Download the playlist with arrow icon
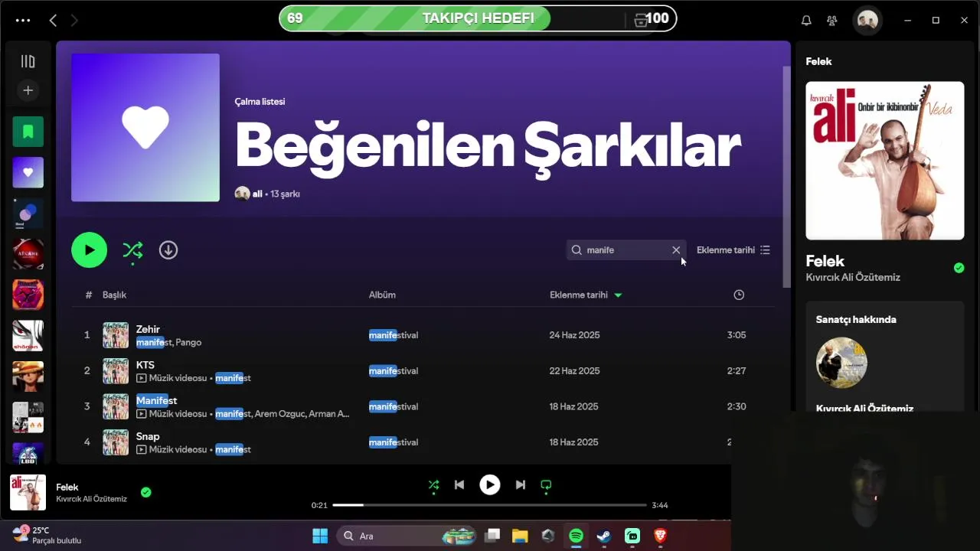980x551 pixels. point(168,250)
